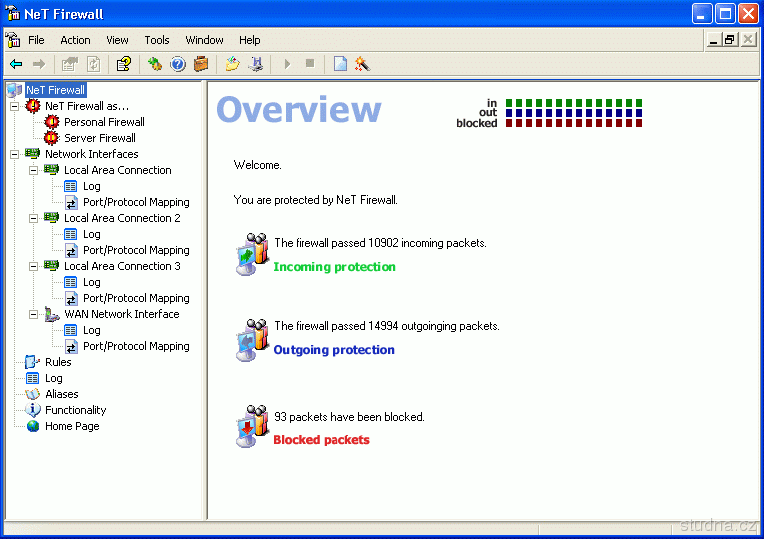The image size is (764, 539).
Task: Select 'NeT Firewall as...' tree item
Action: pos(87,106)
